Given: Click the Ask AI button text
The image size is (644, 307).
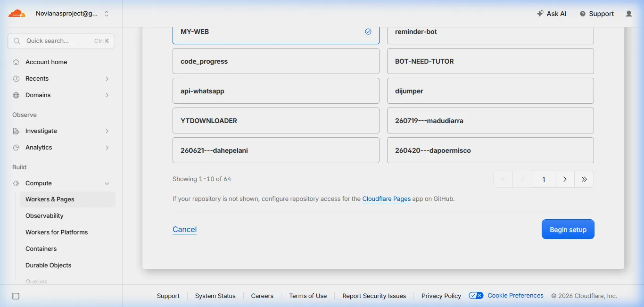Looking at the screenshot, I should [x=557, y=14].
